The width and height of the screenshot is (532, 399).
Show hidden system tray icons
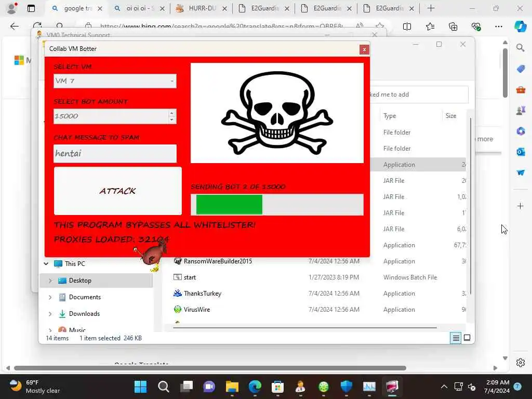[x=444, y=387]
